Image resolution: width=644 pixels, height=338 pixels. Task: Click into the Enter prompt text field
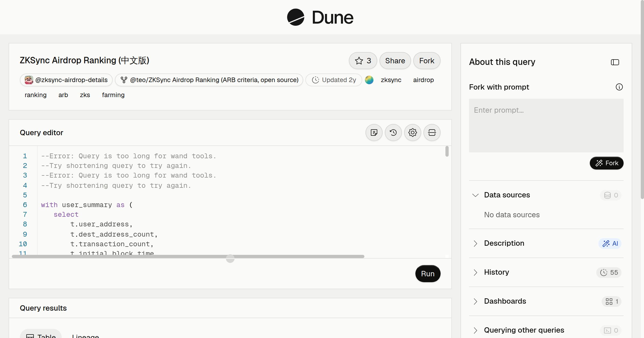point(546,126)
